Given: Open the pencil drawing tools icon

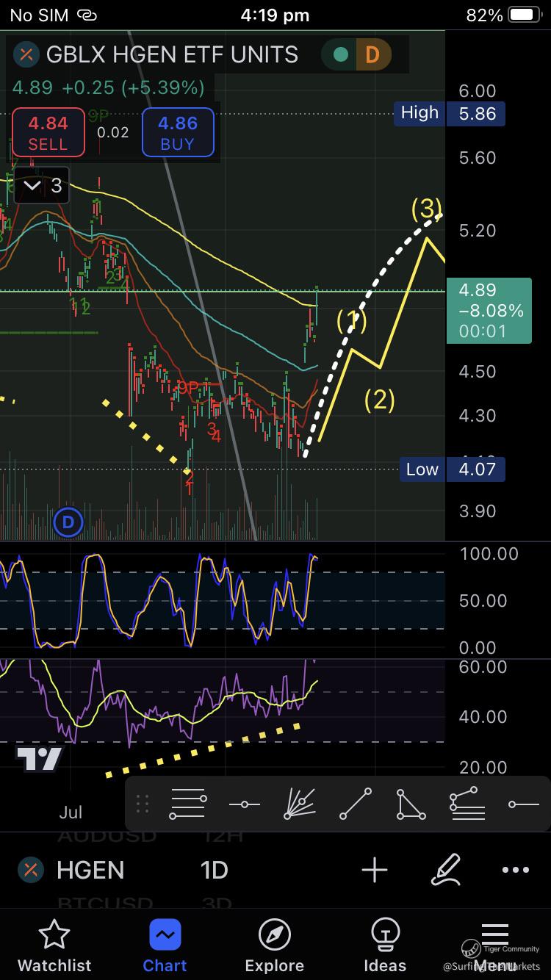Looking at the screenshot, I should coord(445,870).
